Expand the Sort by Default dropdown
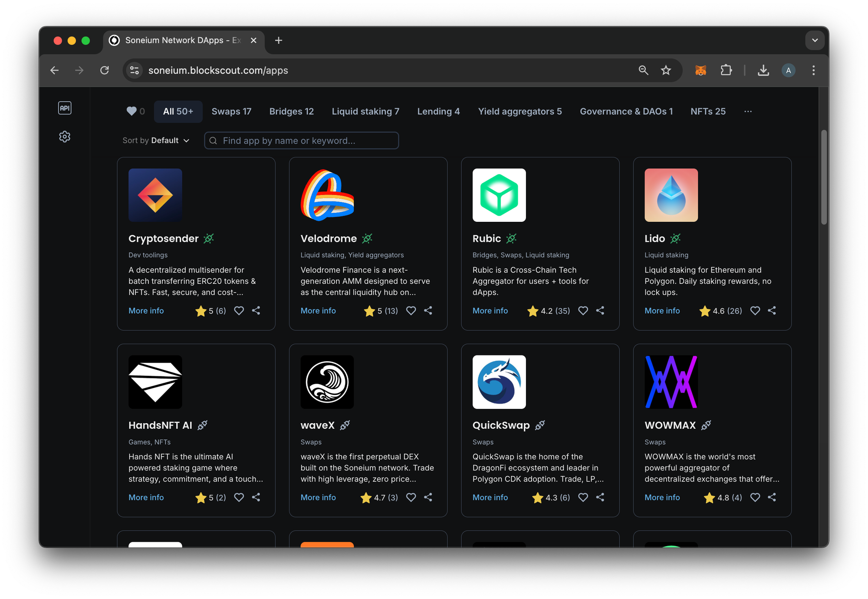868x599 pixels. point(156,141)
